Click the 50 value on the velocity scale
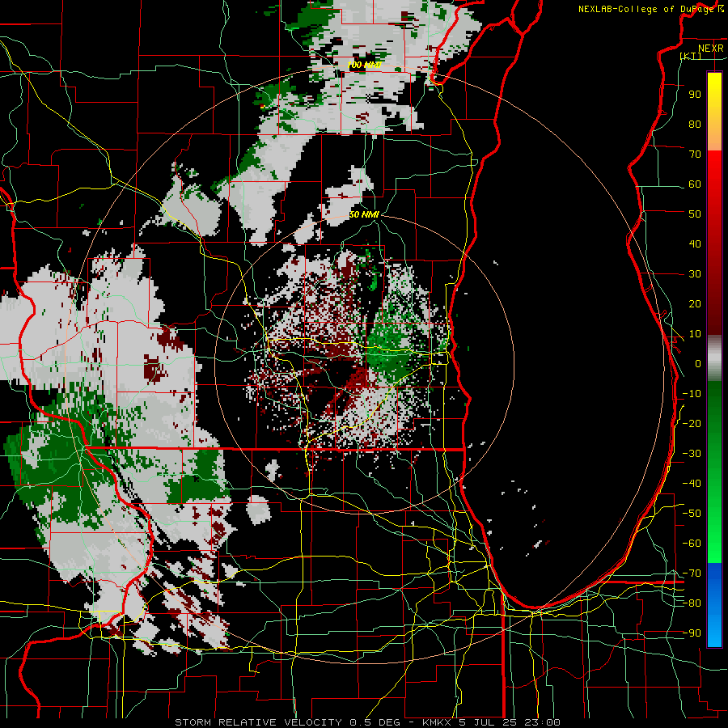 [695, 214]
